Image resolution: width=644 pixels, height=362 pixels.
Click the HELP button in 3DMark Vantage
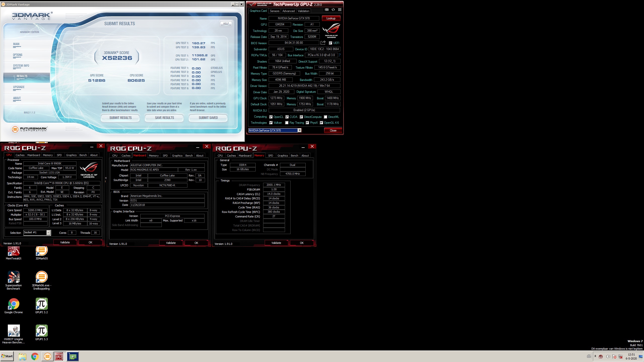(226, 23)
